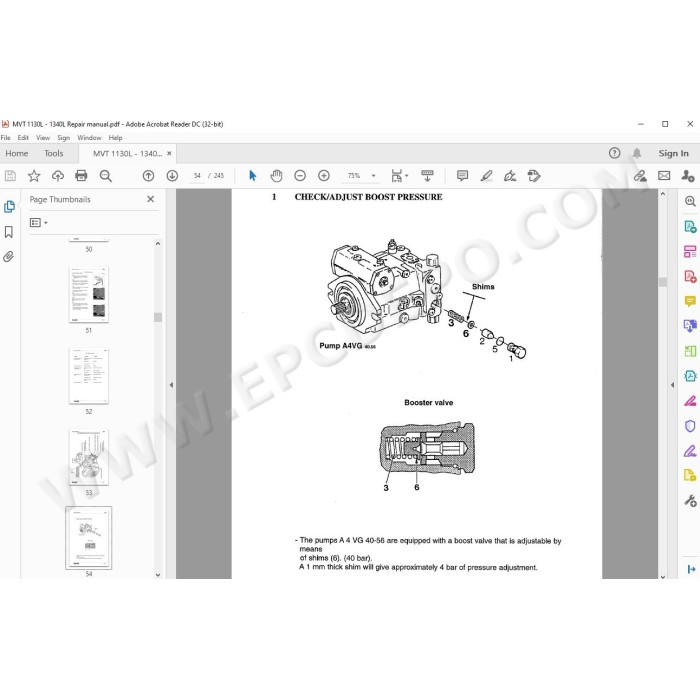The height and width of the screenshot is (700, 700).
Task: Expand the right pane with the bottom arrow icon
Action: [x=691, y=569]
